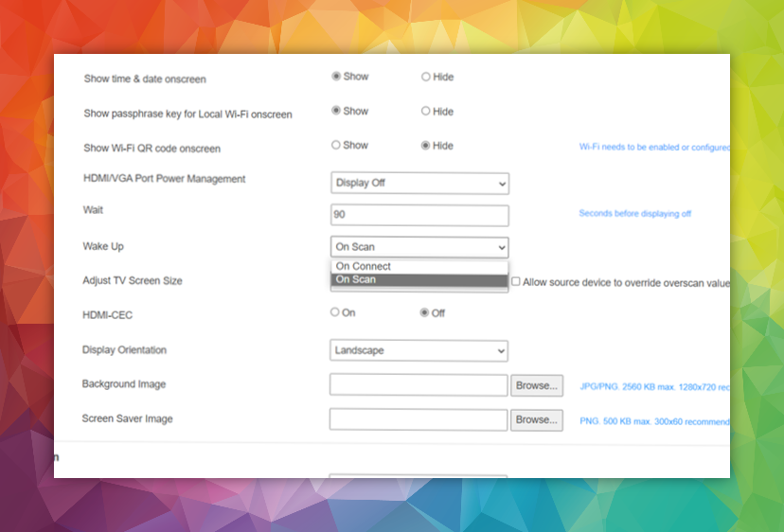Turn HDMI-CEC Off

tap(424, 312)
